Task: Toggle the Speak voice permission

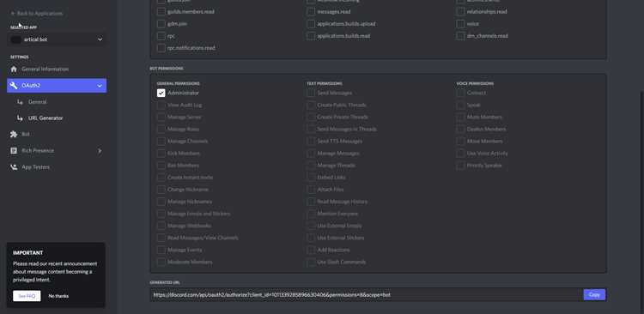Action: coord(461,105)
